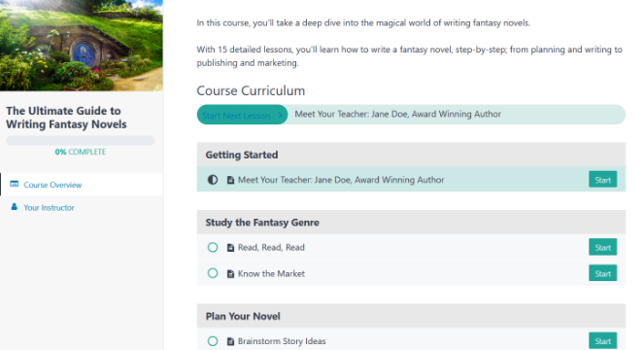
Task: Click the next lesson title beside Start Next Lesson
Action: [397, 114]
